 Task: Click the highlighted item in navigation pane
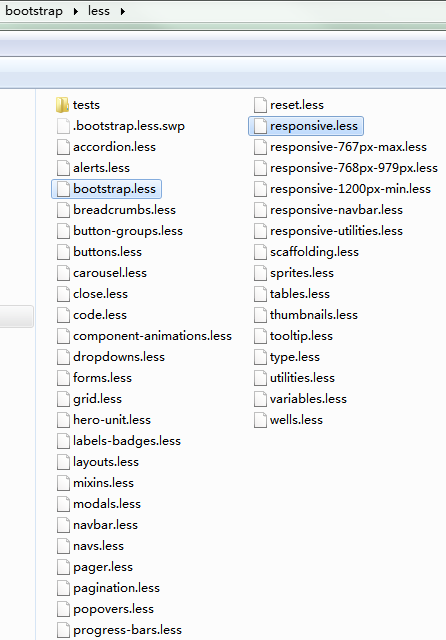[x=16, y=316]
